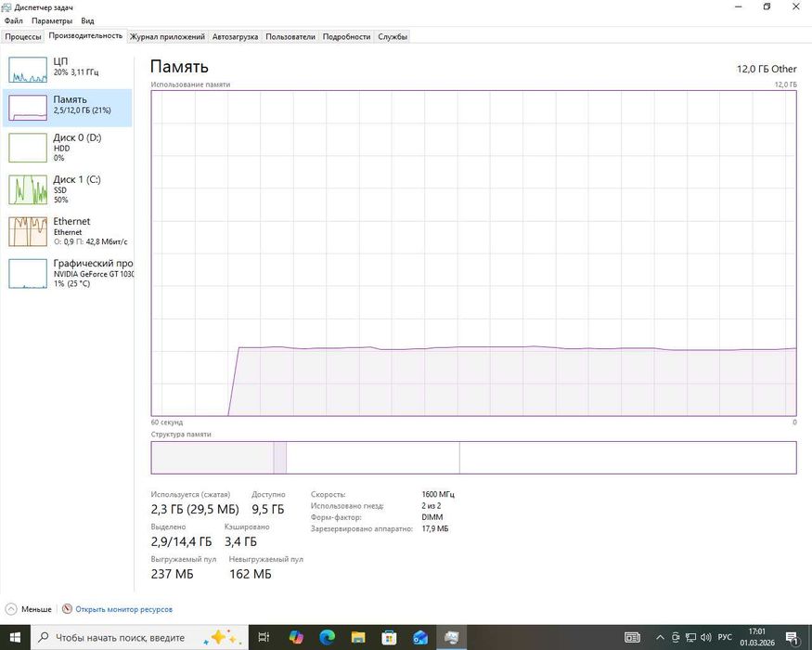Open the notification center icon

click(x=792, y=638)
